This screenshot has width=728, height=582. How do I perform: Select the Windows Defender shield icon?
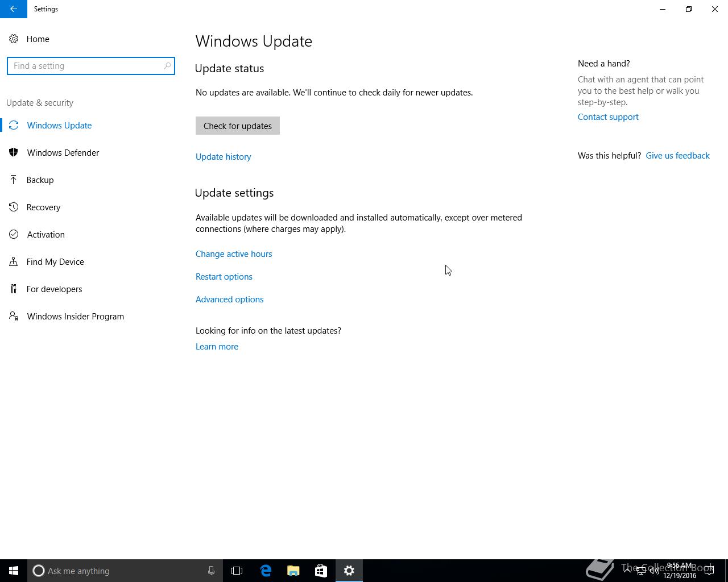pyautogui.click(x=14, y=153)
